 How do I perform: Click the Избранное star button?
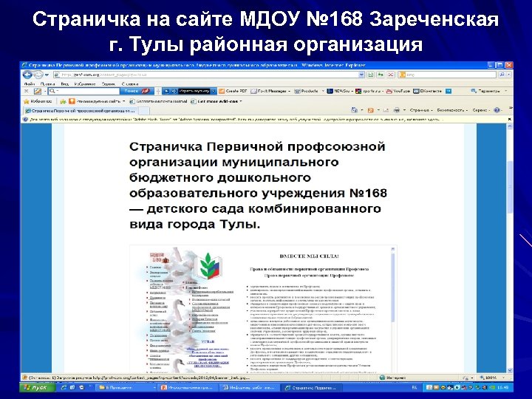[38, 101]
